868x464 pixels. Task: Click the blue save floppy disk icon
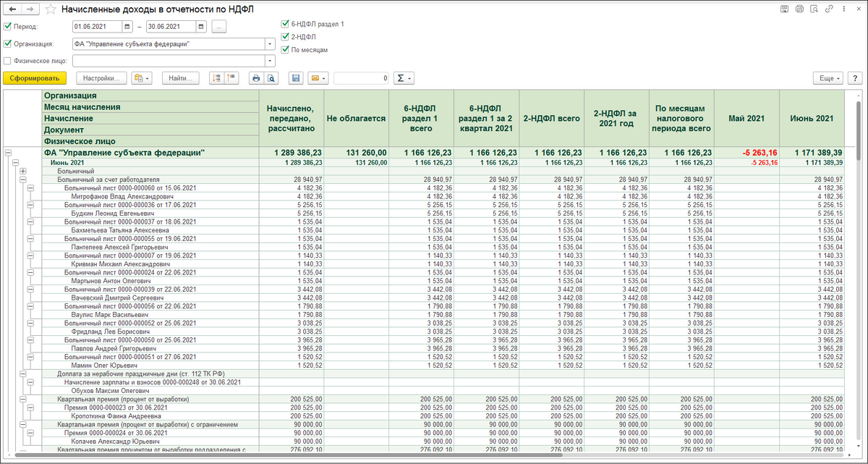[x=295, y=78]
